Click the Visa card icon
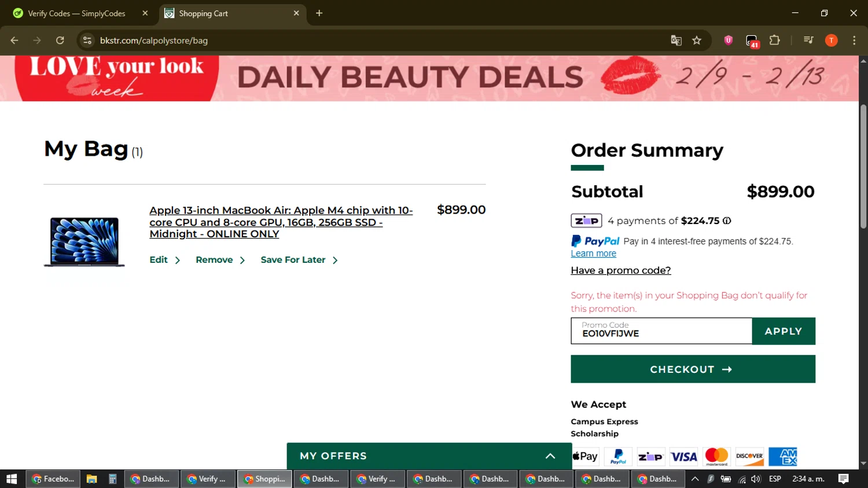868x488 pixels. 683,457
